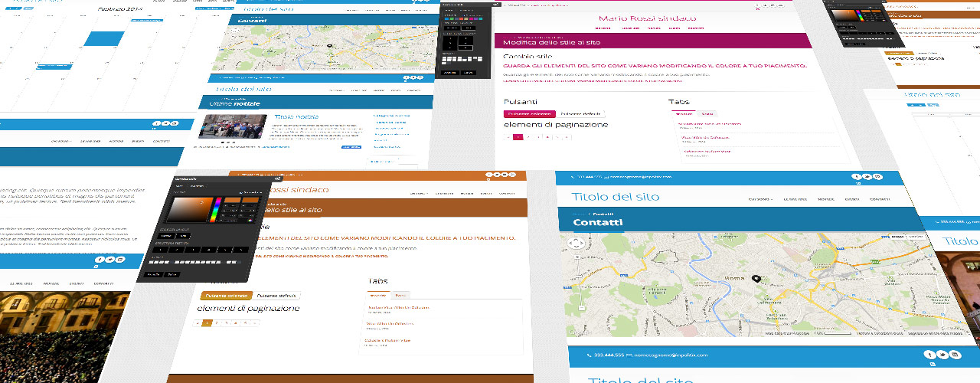Click the 'Contatti' heading in the large blue banner
Screen dimensions: 980x383
[x=598, y=223]
